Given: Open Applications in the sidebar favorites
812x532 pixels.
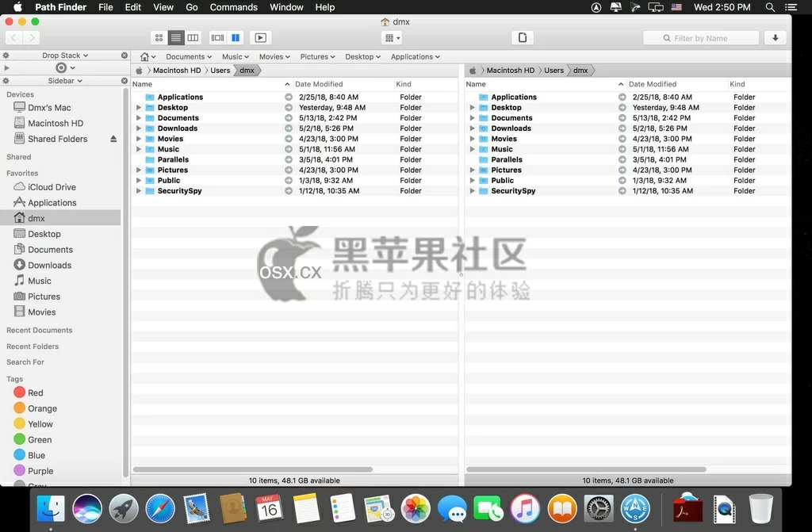Looking at the screenshot, I should [x=52, y=202].
